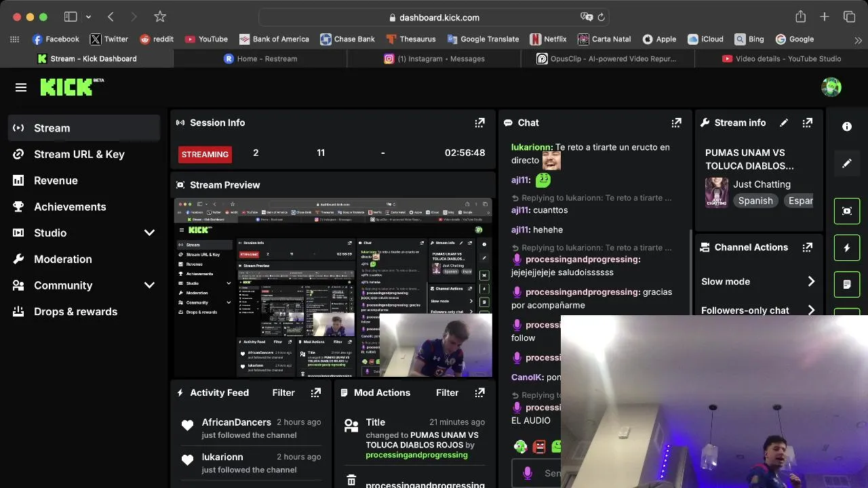
Task: Click the microphone icon in chat input
Action: (528, 473)
